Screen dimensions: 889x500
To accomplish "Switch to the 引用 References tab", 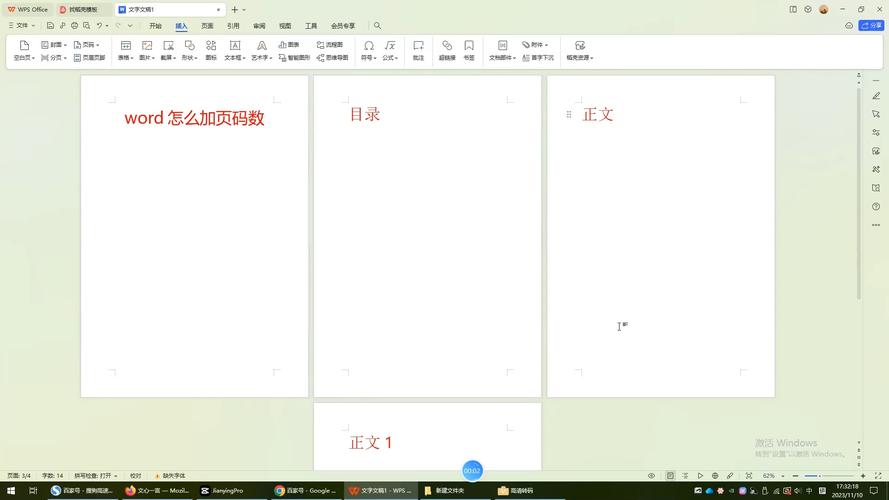I will point(233,26).
